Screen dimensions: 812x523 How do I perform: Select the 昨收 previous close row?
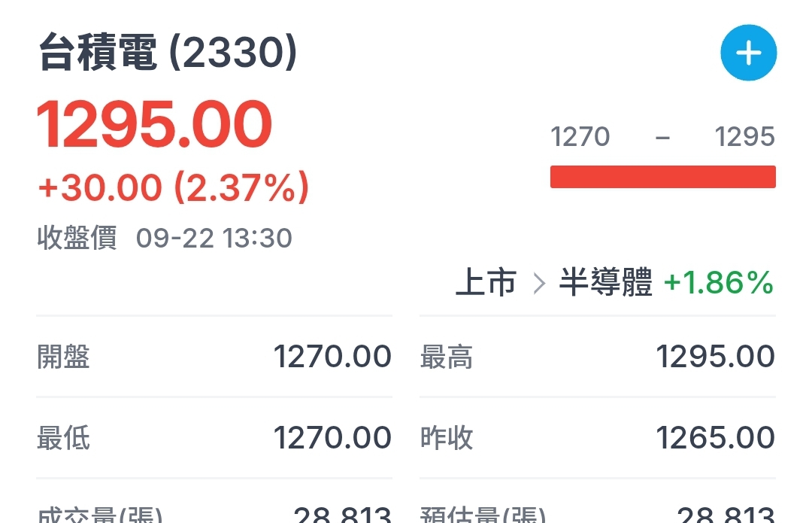(597, 437)
